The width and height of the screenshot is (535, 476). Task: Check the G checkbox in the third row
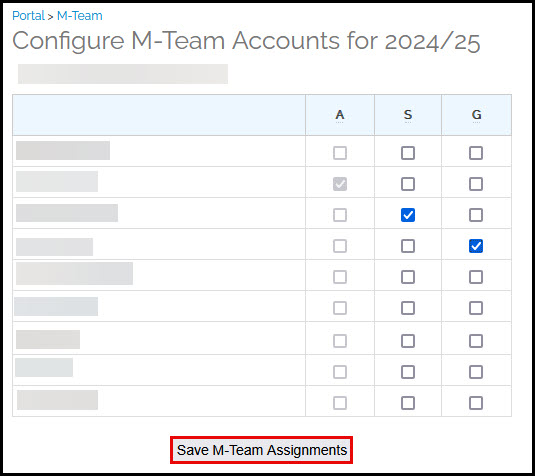[x=476, y=215]
